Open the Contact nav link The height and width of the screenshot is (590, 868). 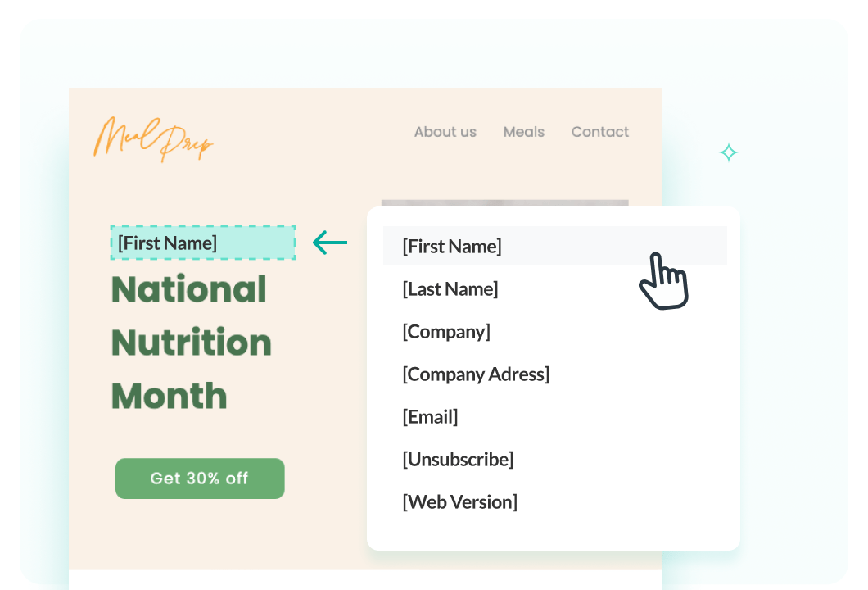pyautogui.click(x=600, y=132)
